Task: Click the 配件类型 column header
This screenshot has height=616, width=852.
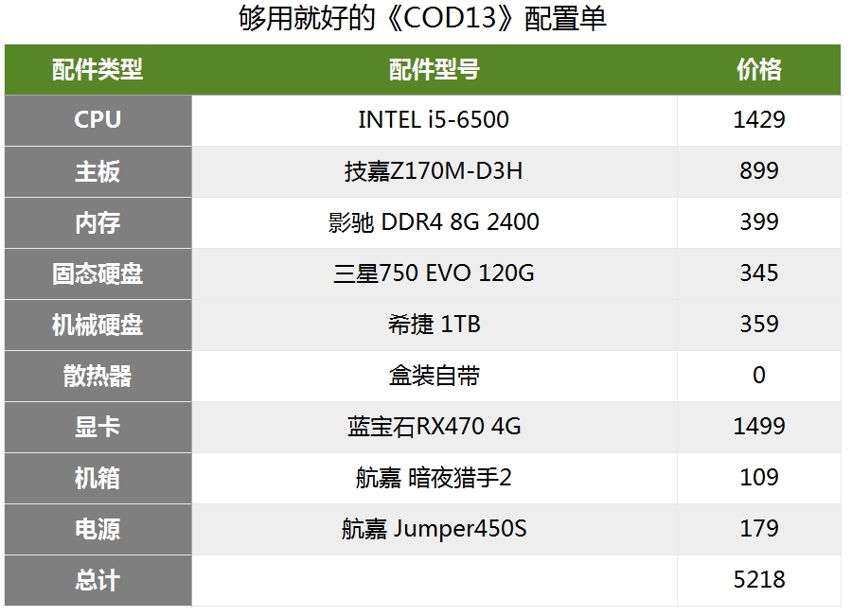Action: click(98, 69)
